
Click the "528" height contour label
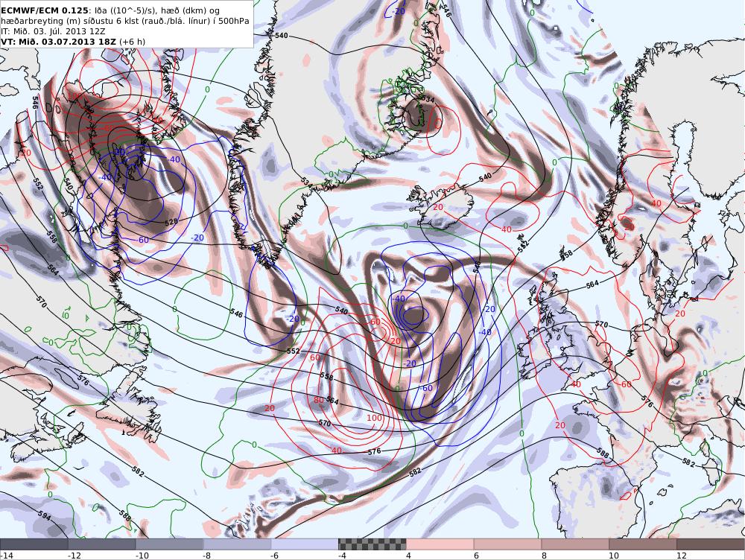(x=171, y=222)
